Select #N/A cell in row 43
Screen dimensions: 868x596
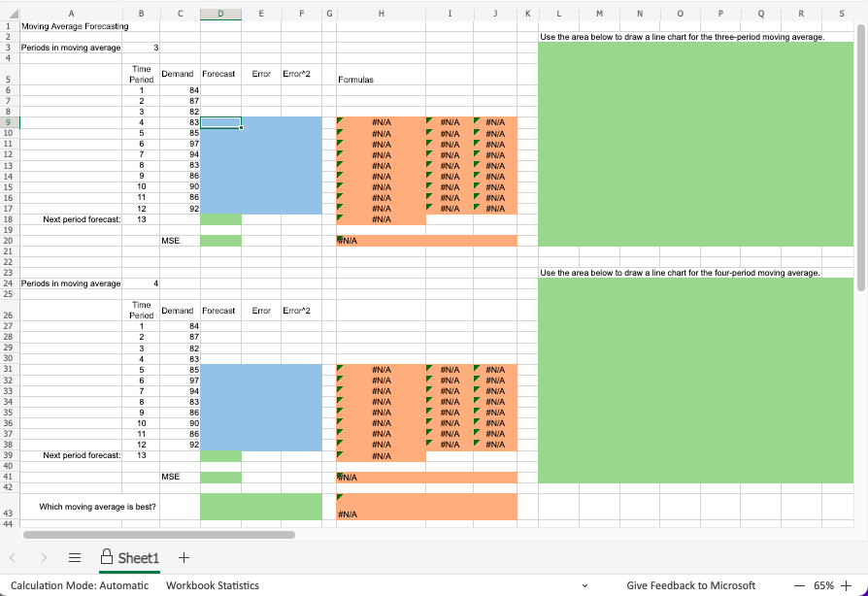click(427, 507)
